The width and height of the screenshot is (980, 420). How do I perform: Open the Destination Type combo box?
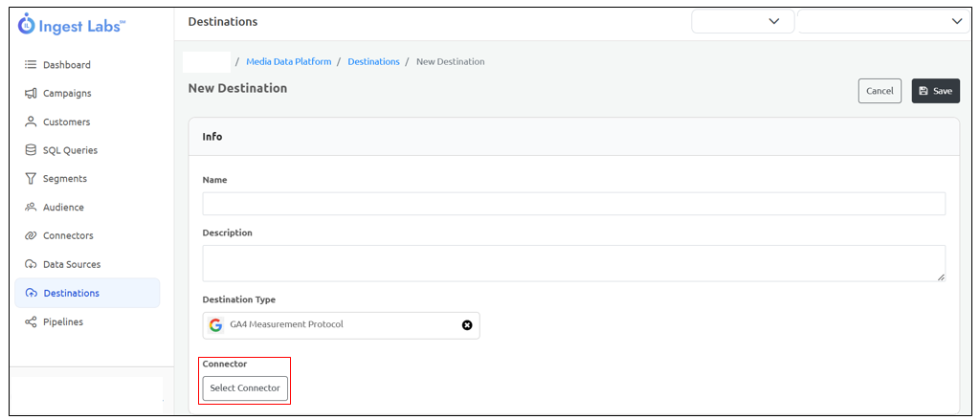[x=342, y=325]
